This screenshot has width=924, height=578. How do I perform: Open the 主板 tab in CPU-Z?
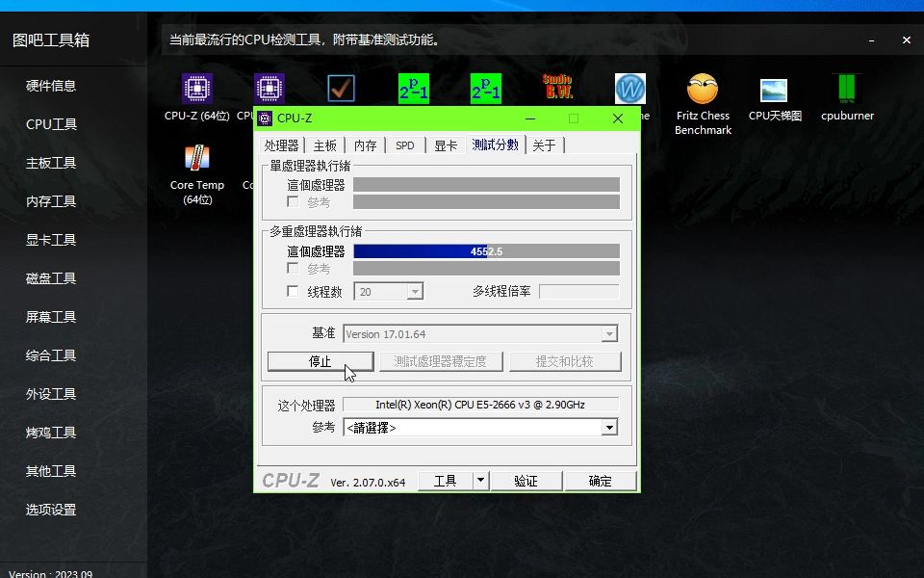point(324,145)
